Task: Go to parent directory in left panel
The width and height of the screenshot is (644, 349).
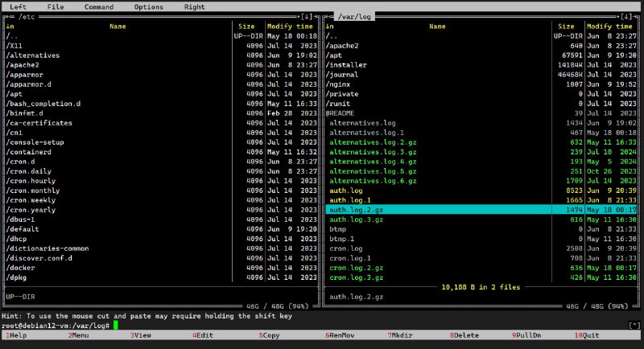Action: [x=118, y=36]
